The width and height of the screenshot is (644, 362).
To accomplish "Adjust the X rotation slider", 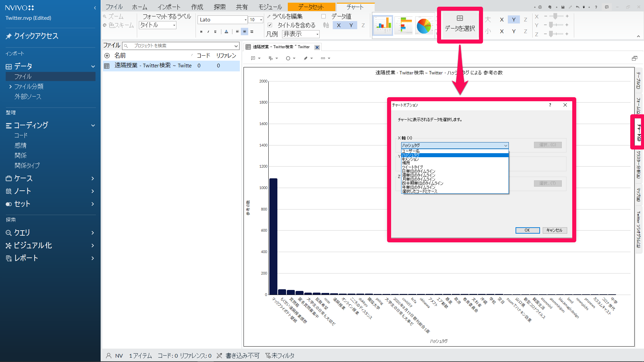I will pos(556,16).
